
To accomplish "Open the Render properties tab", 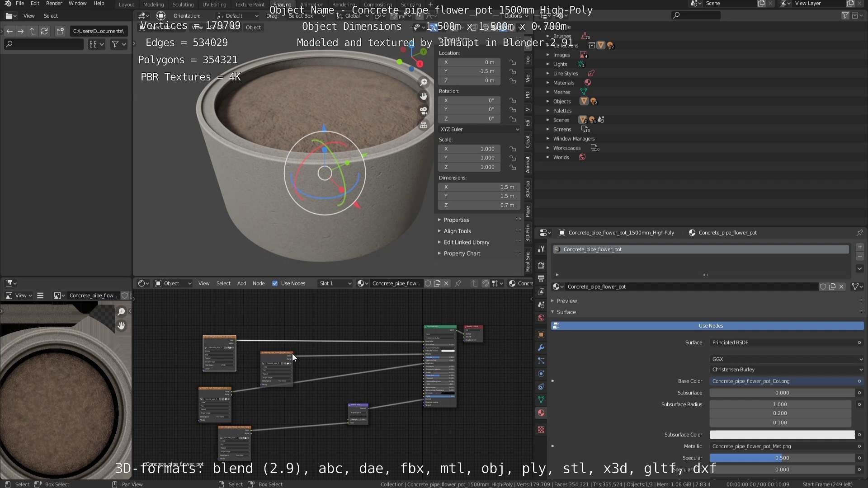I will (x=541, y=265).
